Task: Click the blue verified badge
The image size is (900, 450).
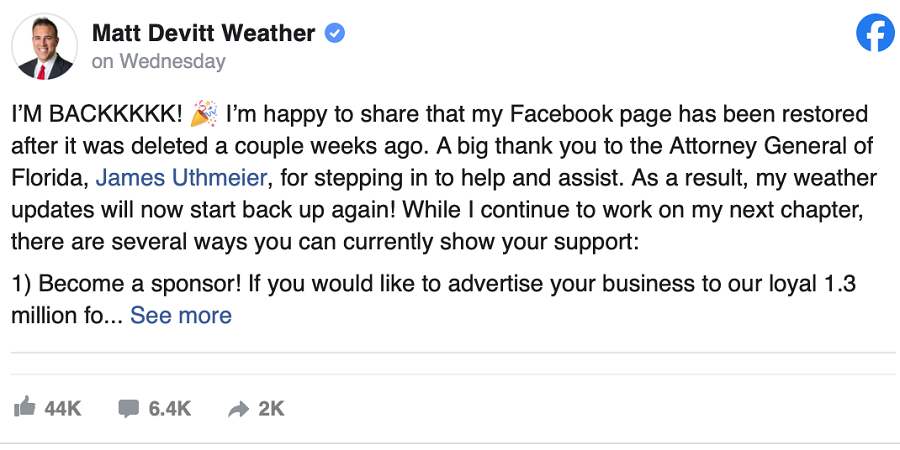Action: pyautogui.click(x=335, y=34)
